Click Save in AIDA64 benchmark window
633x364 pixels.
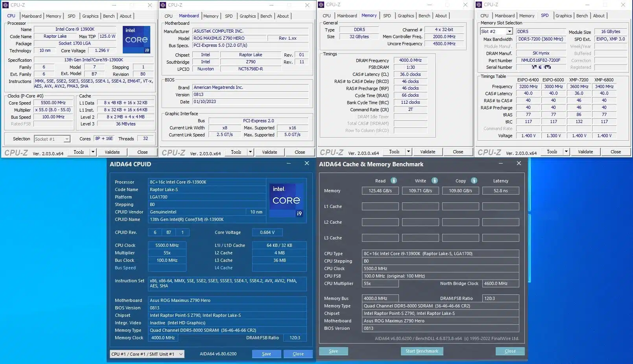pos(333,351)
